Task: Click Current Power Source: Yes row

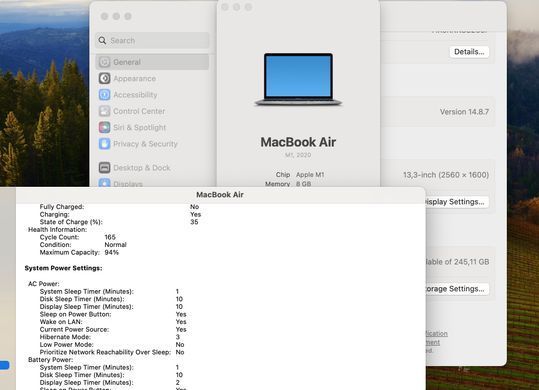Action: click(113, 330)
